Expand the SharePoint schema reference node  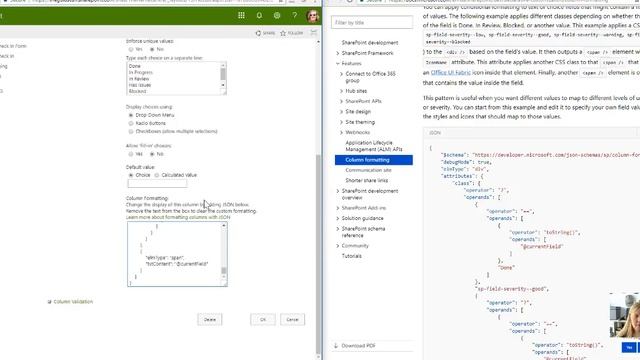click(338, 229)
